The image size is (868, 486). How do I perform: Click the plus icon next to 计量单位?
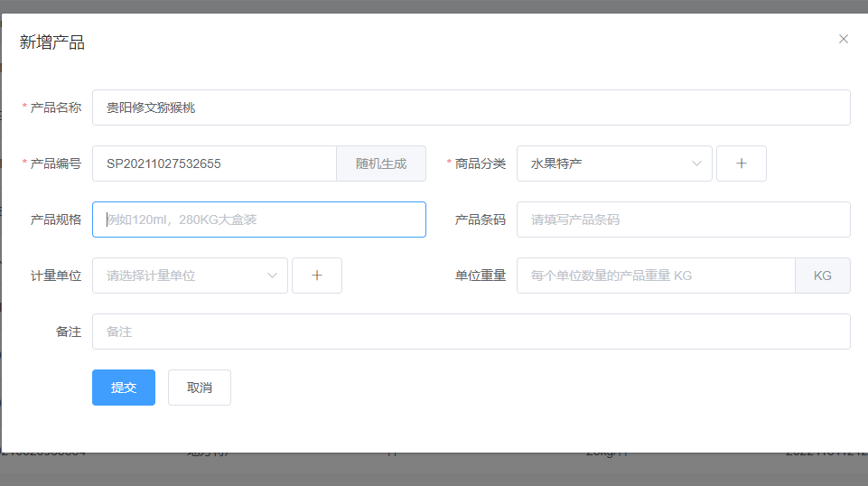coord(316,276)
